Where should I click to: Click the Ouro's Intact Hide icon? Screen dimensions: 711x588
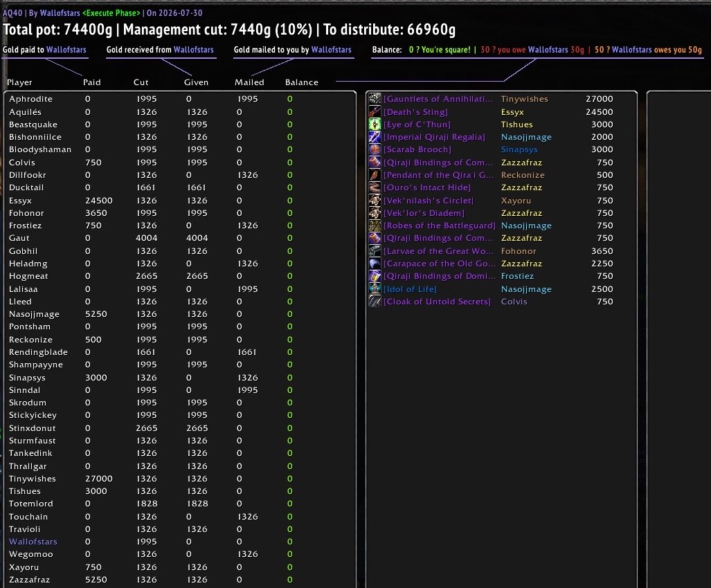[x=375, y=187]
